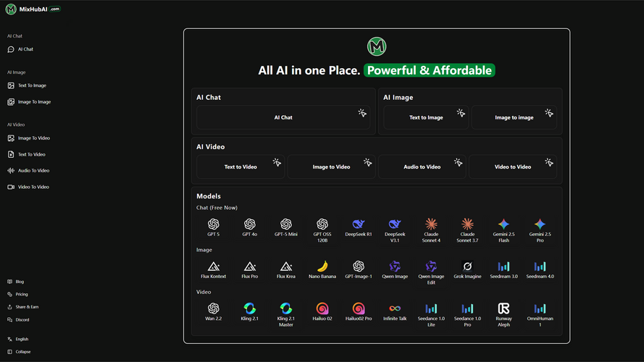Image resolution: width=644 pixels, height=362 pixels.
Task: Click the AI Chat card button
Action: [283, 117]
